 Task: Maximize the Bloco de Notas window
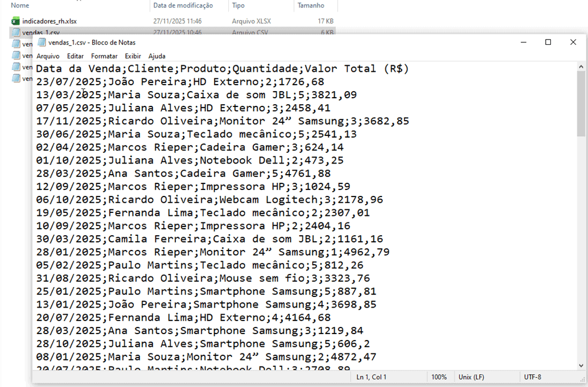548,42
